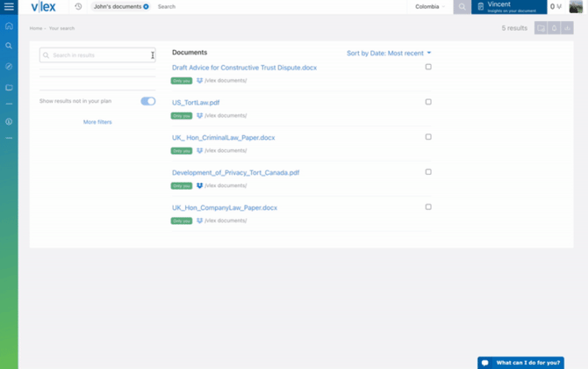The width and height of the screenshot is (588, 369).
Task: Open the Sort by Date dropdown
Action: coord(389,54)
